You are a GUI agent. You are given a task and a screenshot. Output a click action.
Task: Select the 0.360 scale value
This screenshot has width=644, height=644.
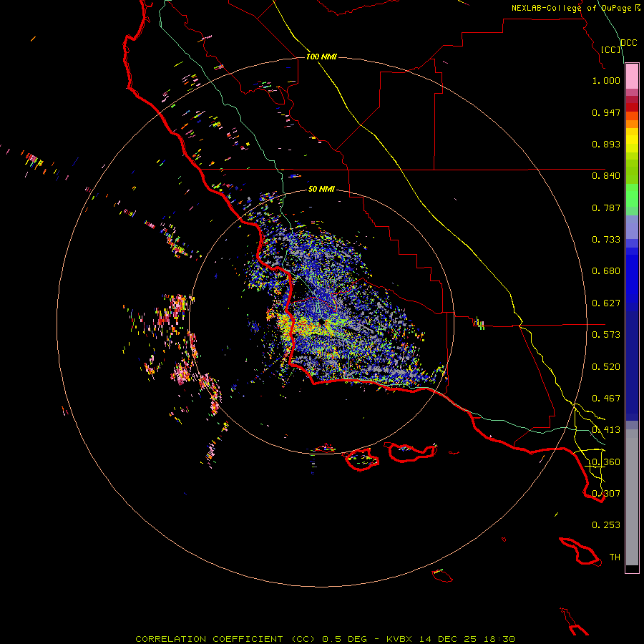point(606,462)
